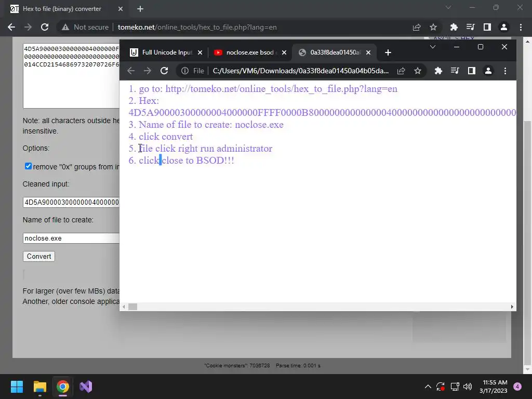Open File Explorer from taskbar
Viewport: 532px width, 399px height.
(39, 387)
